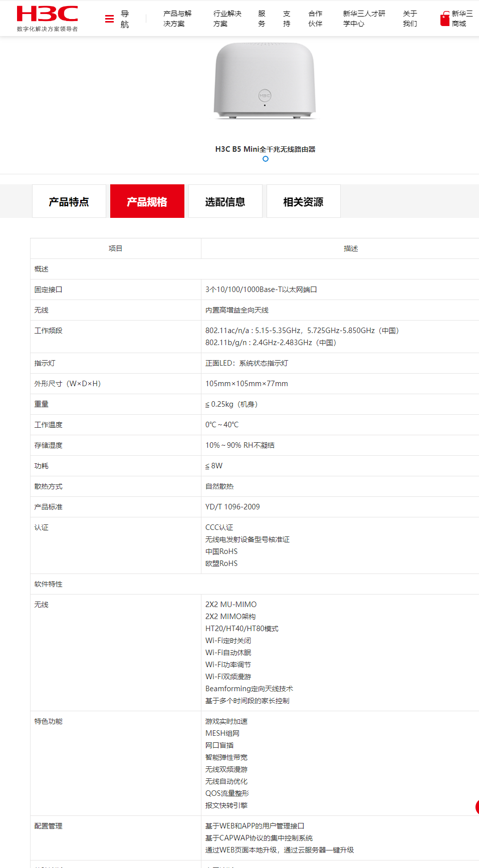Open 合作伙伴 menu
This screenshot has height=868, width=479.
click(315, 19)
